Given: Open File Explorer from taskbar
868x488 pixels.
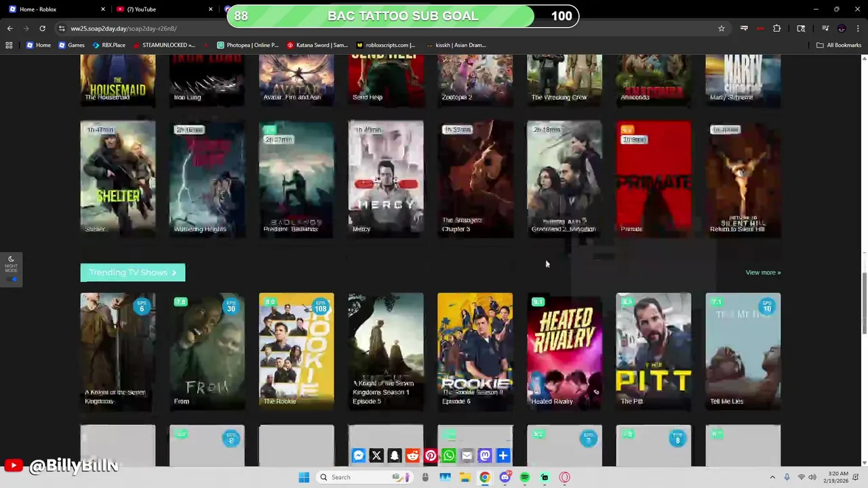Looking at the screenshot, I should click(x=465, y=477).
